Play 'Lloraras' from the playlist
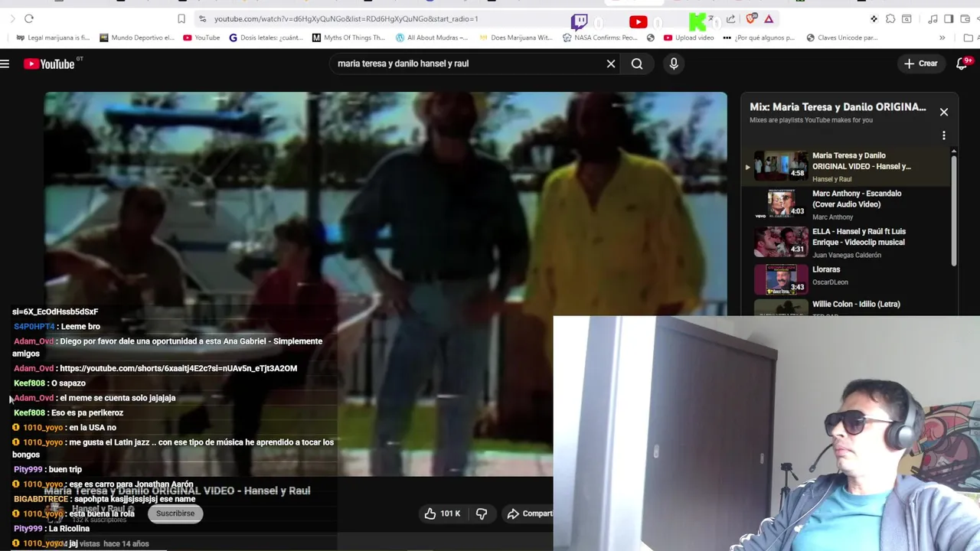Viewport: 980px width, 551px height. [846, 279]
